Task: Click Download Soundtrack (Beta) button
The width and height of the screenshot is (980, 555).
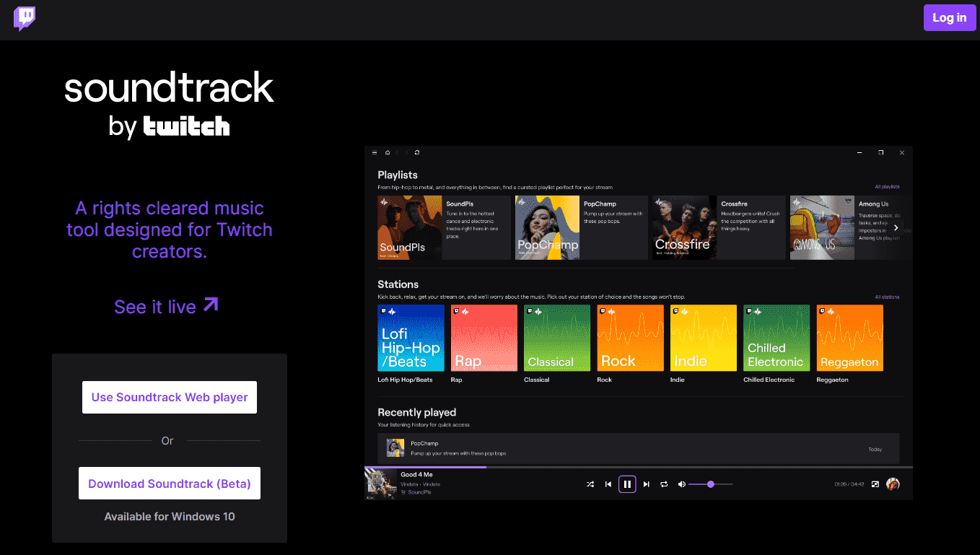Action: pos(170,484)
